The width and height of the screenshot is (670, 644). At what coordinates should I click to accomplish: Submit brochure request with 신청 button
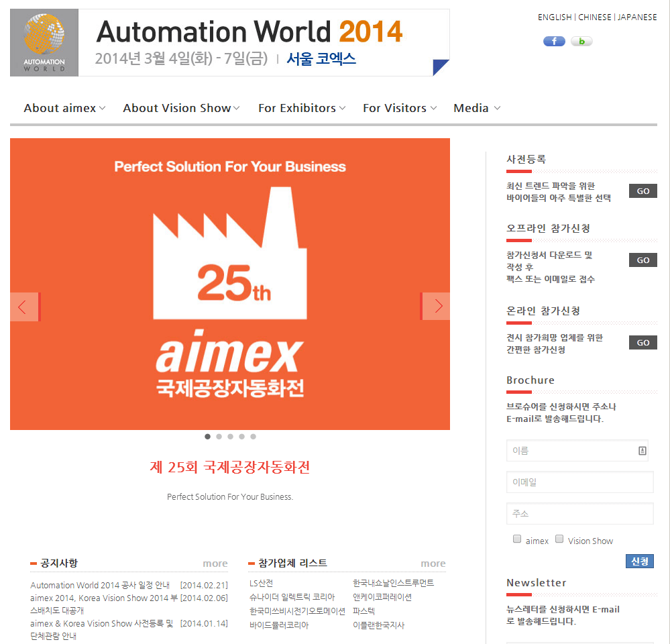tap(639, 561)
